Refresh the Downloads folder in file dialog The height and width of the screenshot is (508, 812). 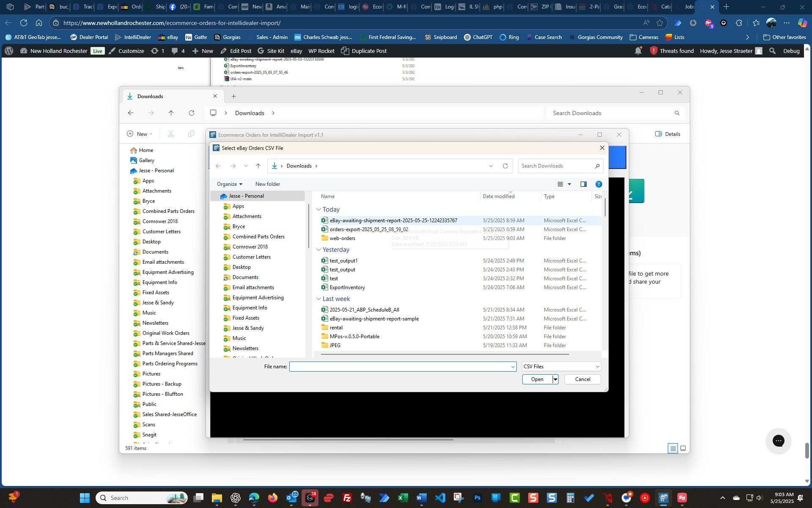click(x=505, y=166)
